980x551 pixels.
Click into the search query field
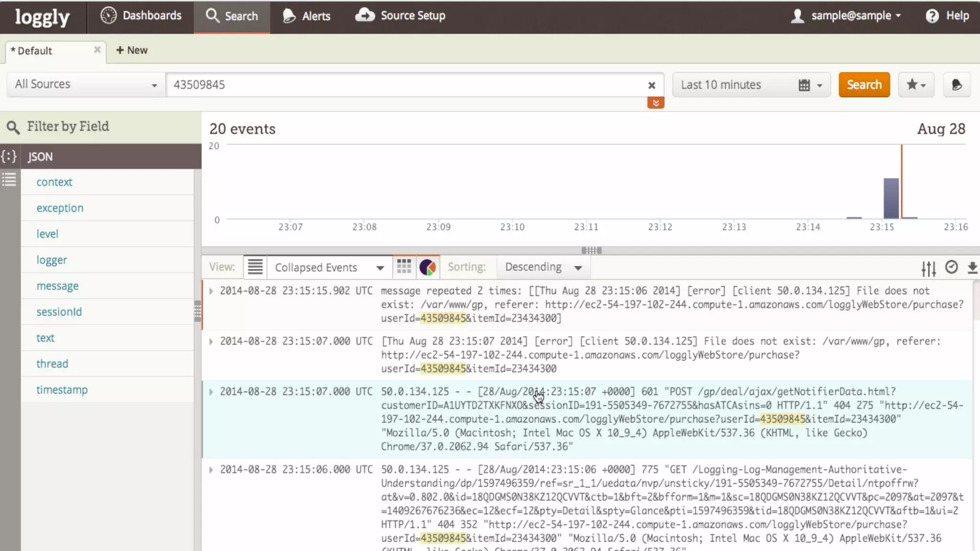point(407,85)
